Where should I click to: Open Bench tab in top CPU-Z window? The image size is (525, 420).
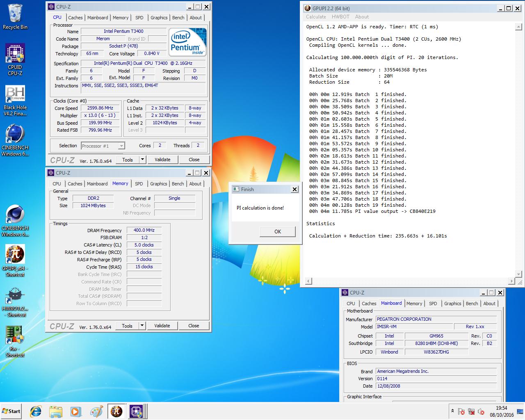click(178, 18)
